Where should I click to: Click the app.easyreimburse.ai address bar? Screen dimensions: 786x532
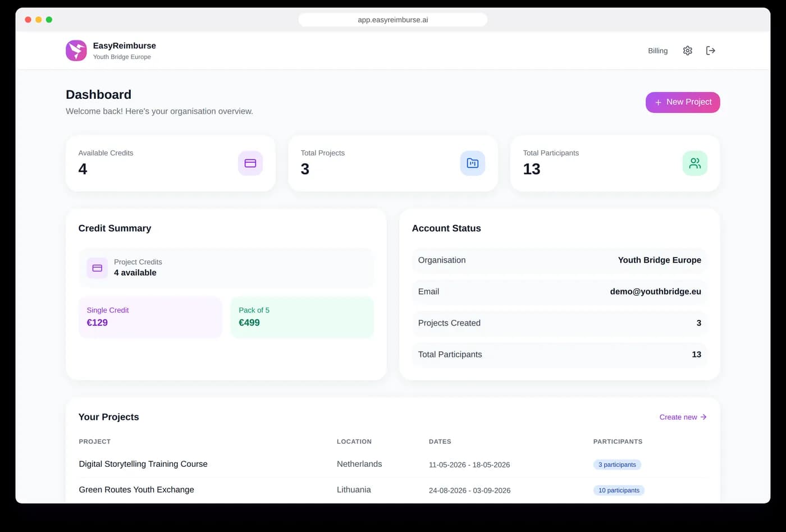pos(393,20)
